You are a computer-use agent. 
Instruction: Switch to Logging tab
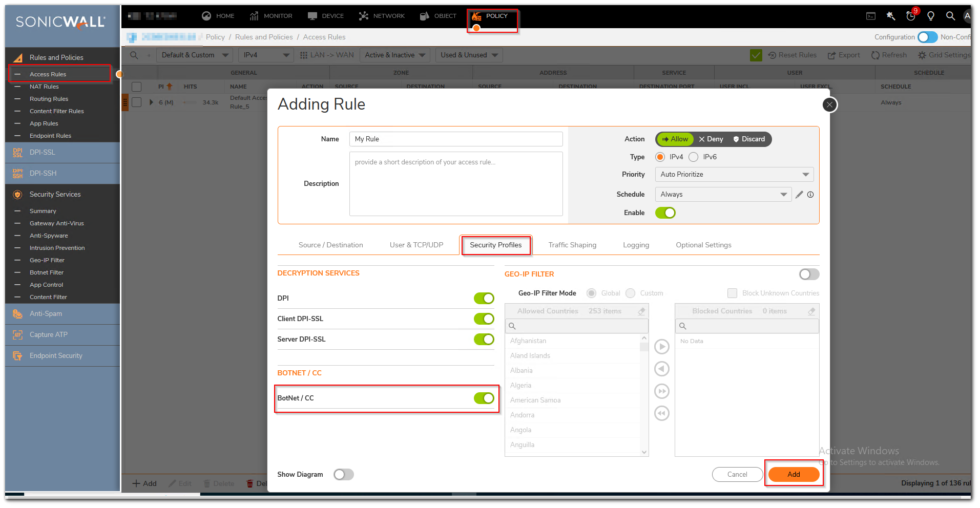(x=636, y=245)
